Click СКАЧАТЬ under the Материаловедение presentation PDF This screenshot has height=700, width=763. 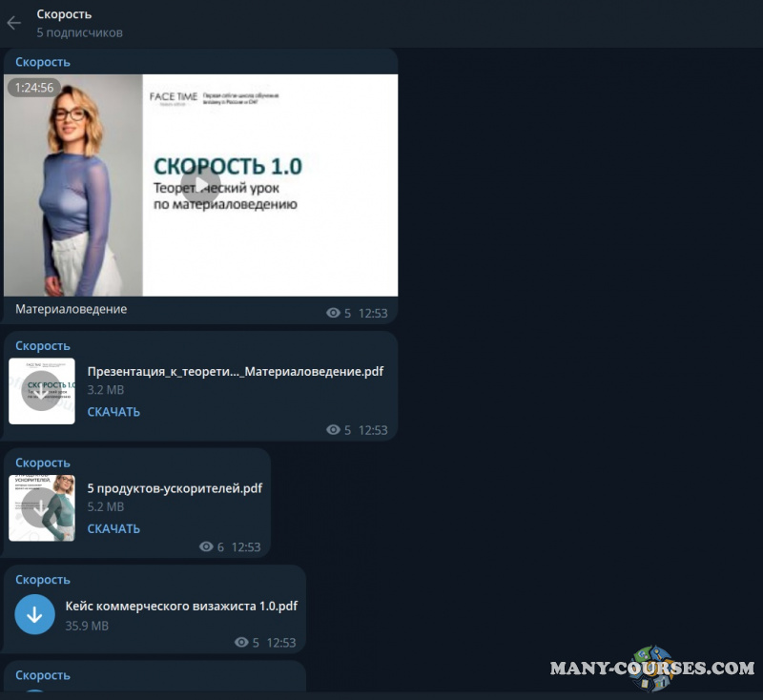(113, 411)
